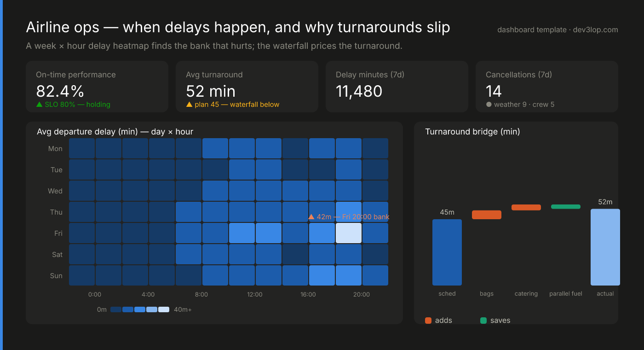Viewport: 644px width, 350px height.
Task: Click the orange triangle in the 42m annotation
Action: (311, 216)
